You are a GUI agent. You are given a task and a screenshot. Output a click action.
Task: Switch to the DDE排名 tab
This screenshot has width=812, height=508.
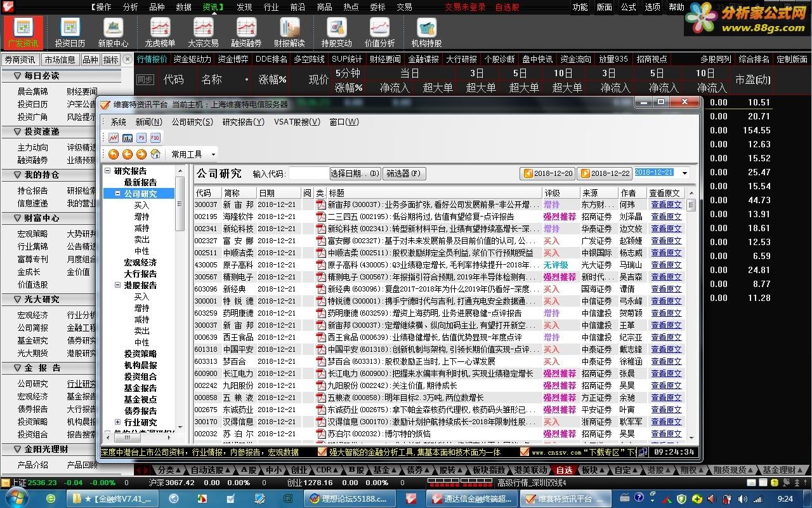[271, 59]
